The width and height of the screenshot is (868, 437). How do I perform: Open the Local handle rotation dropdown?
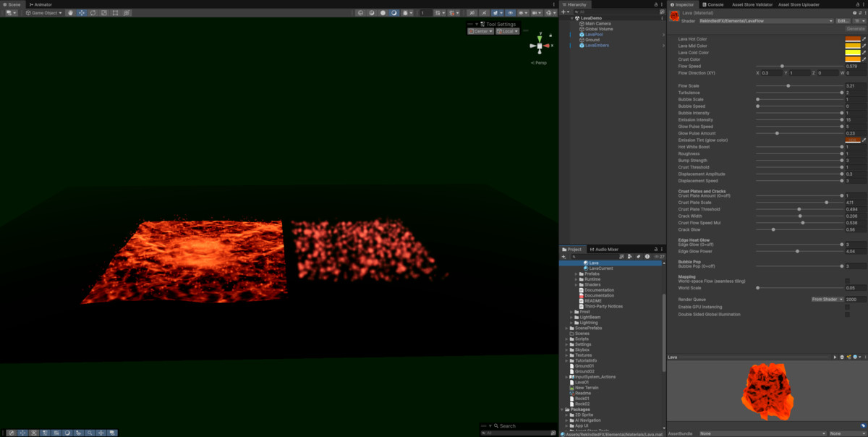point(508,31)
